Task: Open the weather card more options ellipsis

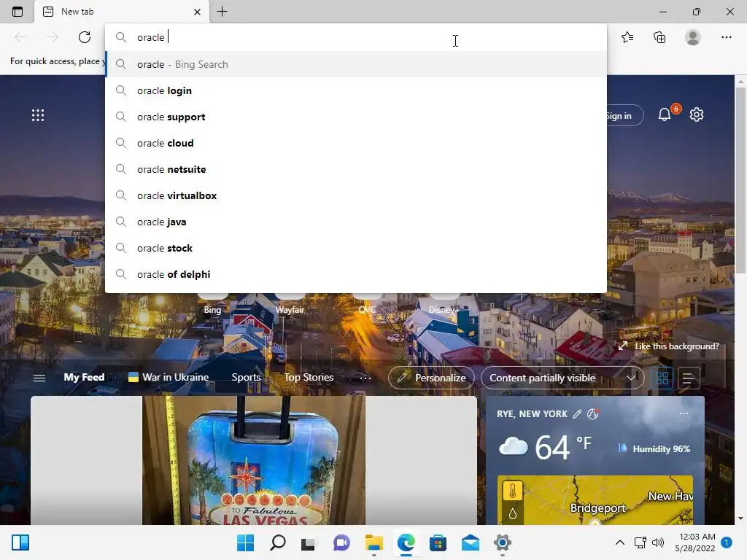Action: 684,413
